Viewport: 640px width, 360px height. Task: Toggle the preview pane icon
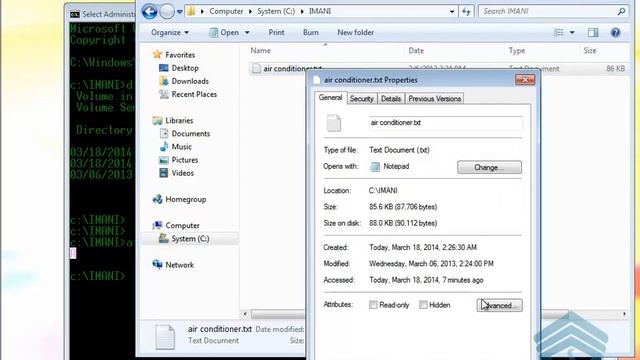(x=593, y=33)
